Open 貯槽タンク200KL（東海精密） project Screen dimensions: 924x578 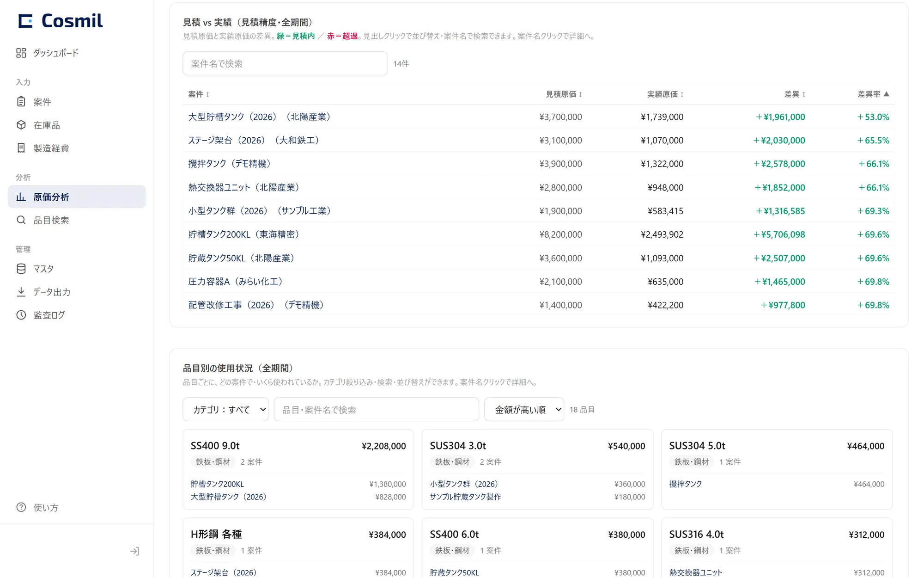[x=245, y=234]
